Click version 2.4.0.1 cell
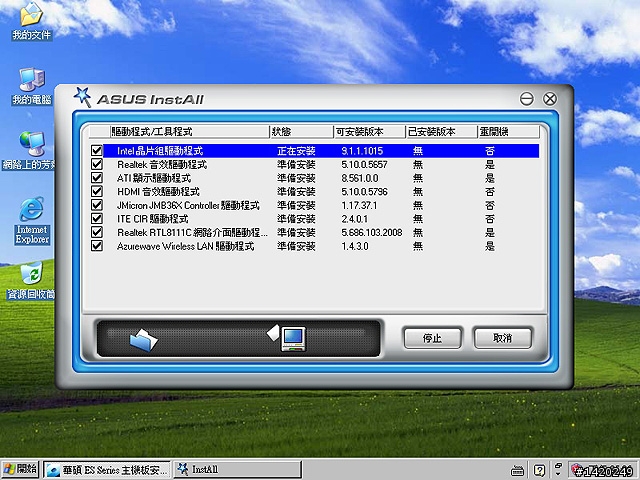The height and width of the screenshot is (480, 640). pos(355,219)
